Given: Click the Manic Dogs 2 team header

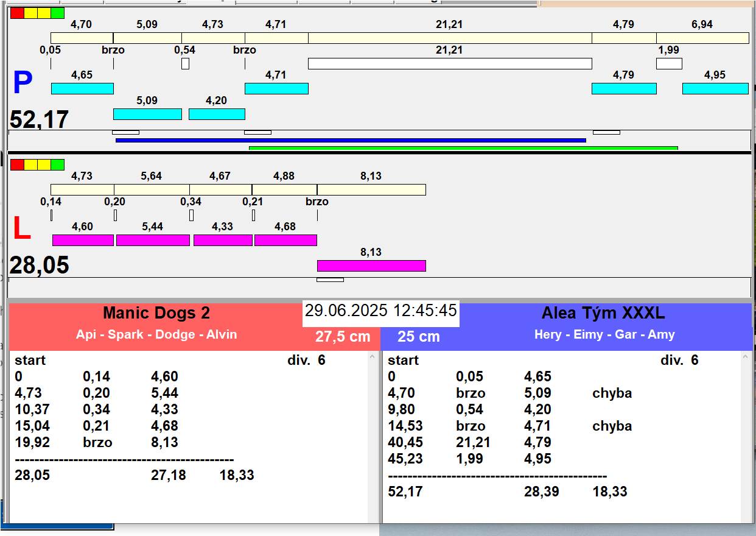Looking at the screenshot, I should tap(156, 313).
